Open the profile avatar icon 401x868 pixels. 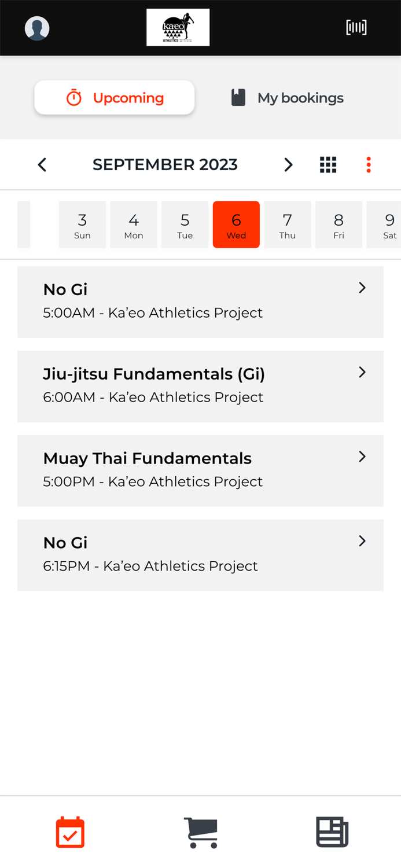[37, 27]
